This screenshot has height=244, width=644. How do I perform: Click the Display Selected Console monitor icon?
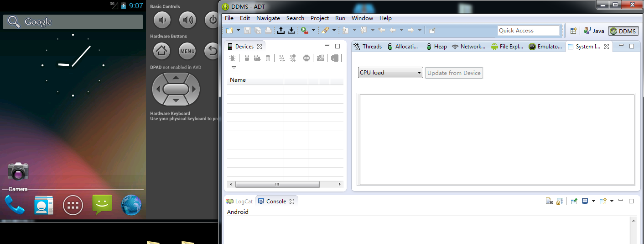(585, 201)
